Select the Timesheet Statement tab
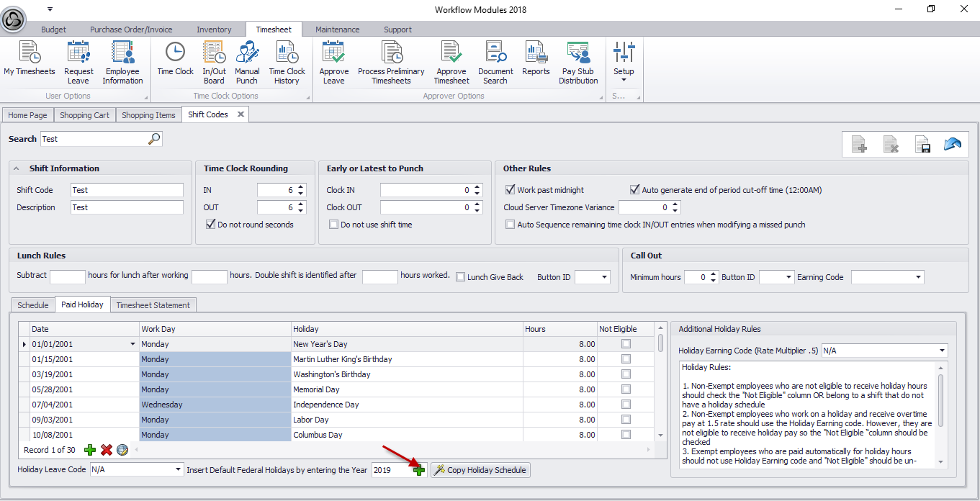The width and height of the screenshot is (980, 501). (153, 305)
